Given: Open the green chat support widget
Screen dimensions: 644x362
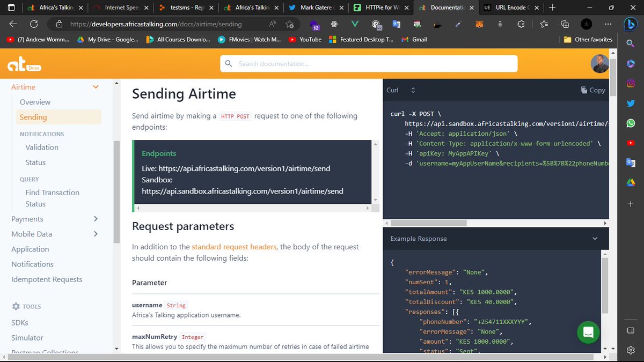Looking at the screenshot, I should tap(588, 332).
